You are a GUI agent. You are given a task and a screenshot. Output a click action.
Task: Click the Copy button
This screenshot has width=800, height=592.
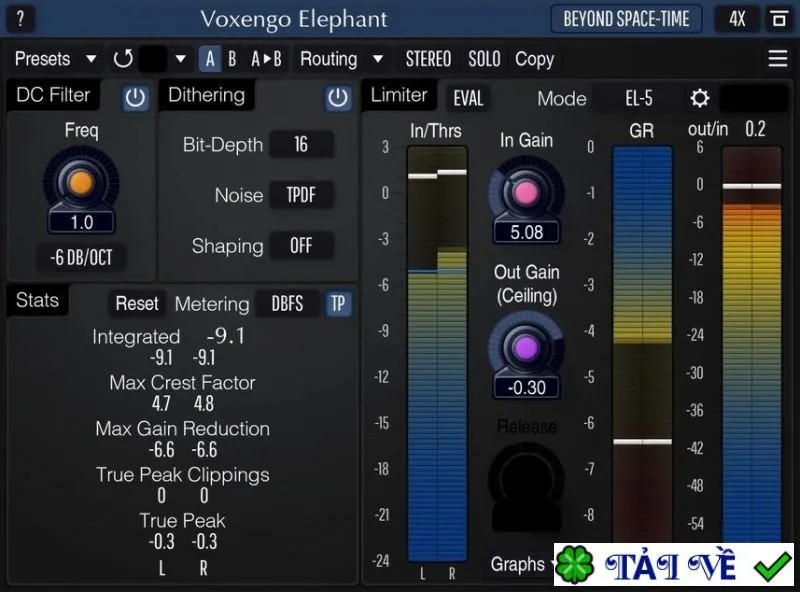(534, 59)
